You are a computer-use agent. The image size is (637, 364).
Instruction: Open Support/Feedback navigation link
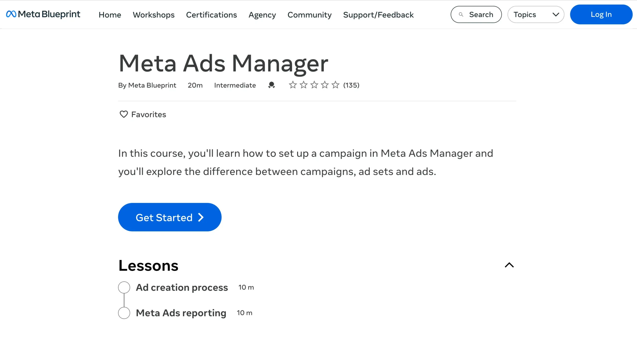click(x=378, y=15)
